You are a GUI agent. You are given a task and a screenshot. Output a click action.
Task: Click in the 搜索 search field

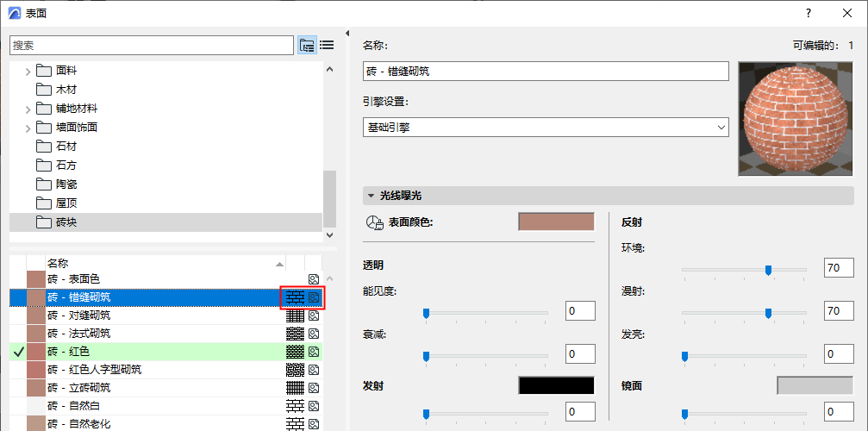(152, 46)
